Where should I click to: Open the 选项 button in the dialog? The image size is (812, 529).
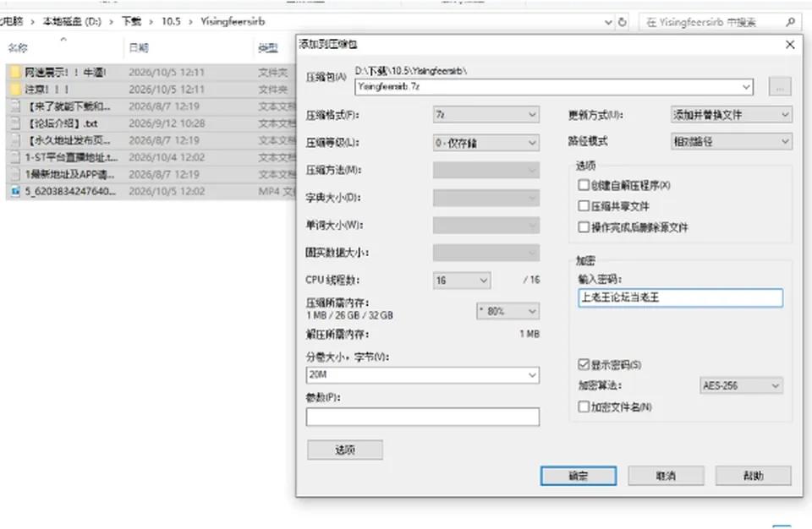345,450
